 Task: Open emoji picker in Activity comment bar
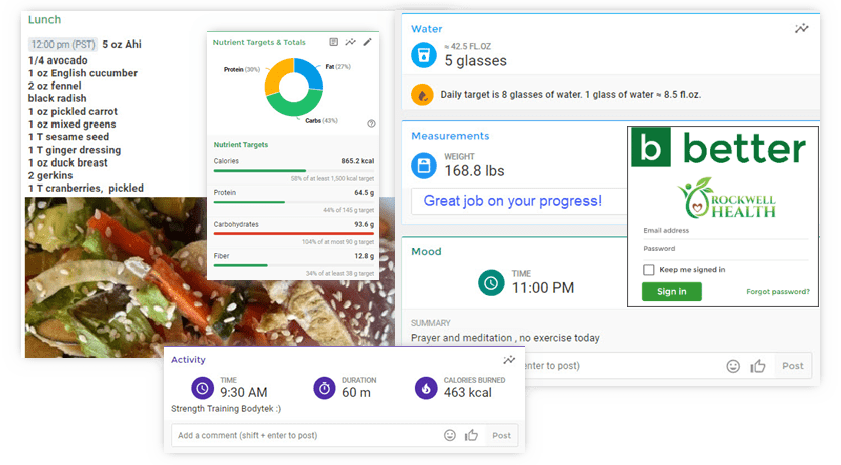450,435
